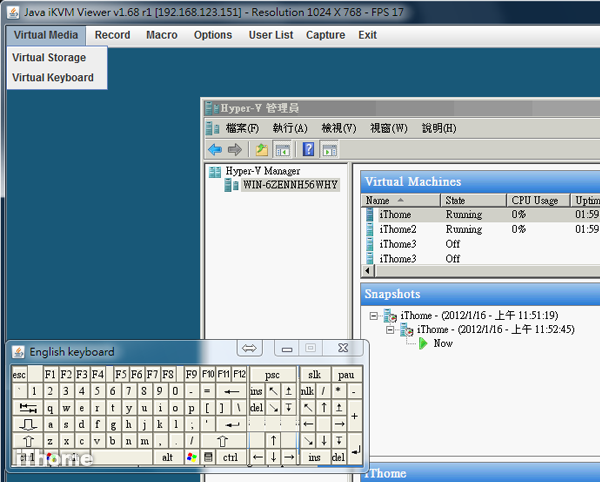Select Virtual Storage from the open menu
The height and width of the screenshot is (482, 600).
pyautogui.click(x=49, y=57)
